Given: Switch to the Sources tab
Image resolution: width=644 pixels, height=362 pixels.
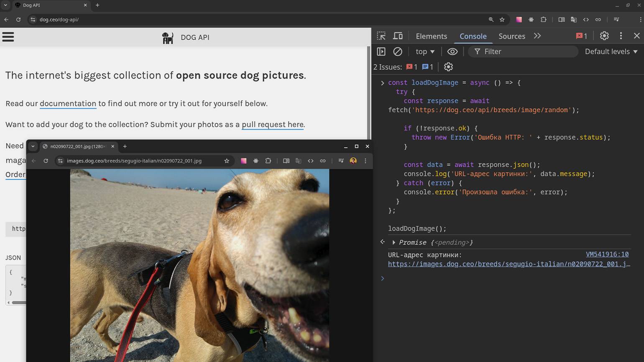Looking at the screenshot, I should pyautogui.click(x=511, y=36).
